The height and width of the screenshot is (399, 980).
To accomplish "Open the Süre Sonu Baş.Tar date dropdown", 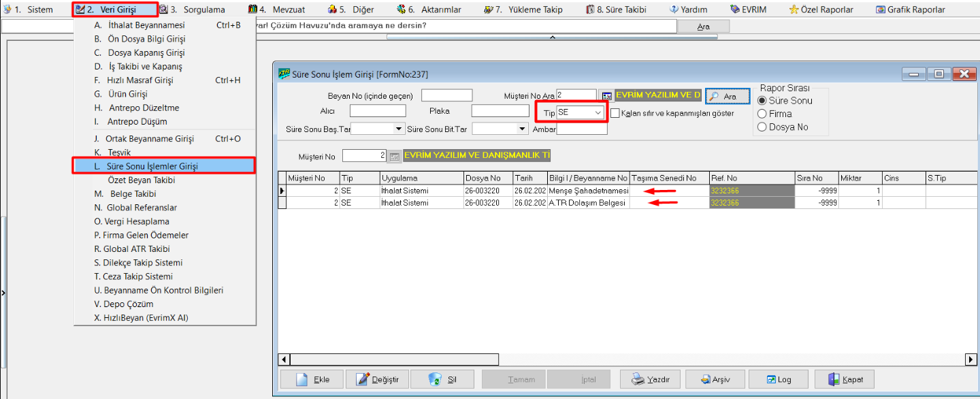I will tap(398, 128).
